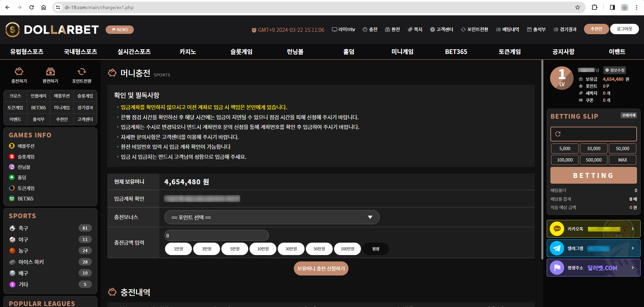Click the 충전하기 piggy bank icon

tap(19, 71)
